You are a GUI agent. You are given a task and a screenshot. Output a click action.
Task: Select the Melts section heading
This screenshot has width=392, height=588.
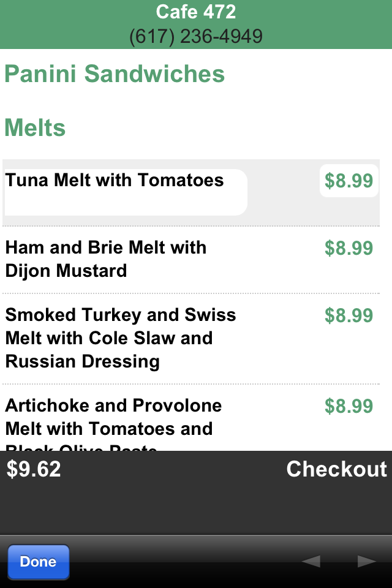point(35,127)
